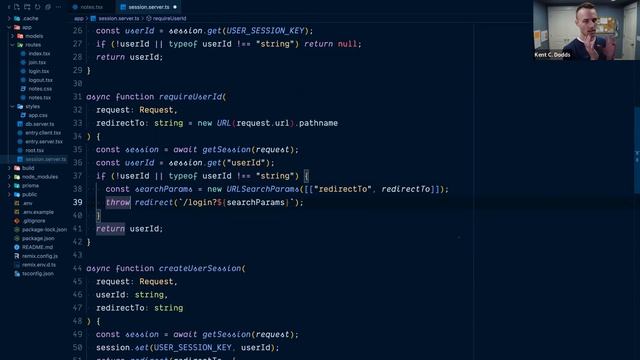Viewport: 640px width, 360px height.
Task: Click the info icon beside README.md
Action: (x=17, y=247)
